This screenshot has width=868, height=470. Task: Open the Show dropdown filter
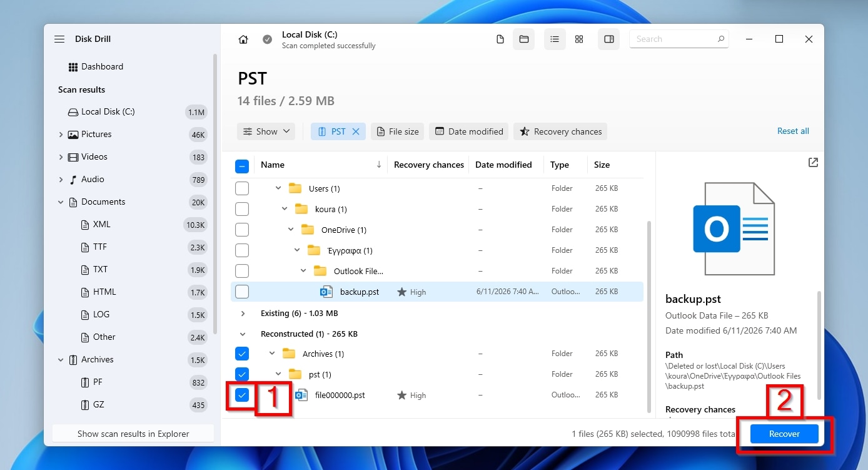click(266, 131)
